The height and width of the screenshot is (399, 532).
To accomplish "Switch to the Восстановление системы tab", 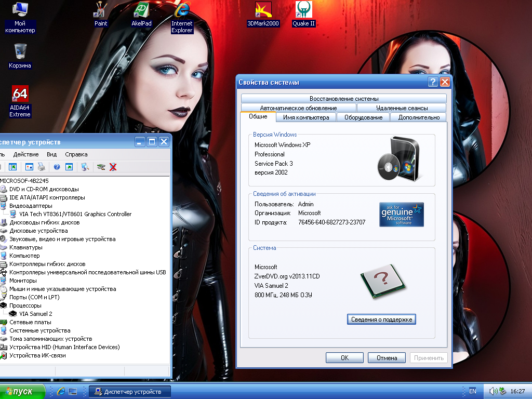I will click(344, 99).
